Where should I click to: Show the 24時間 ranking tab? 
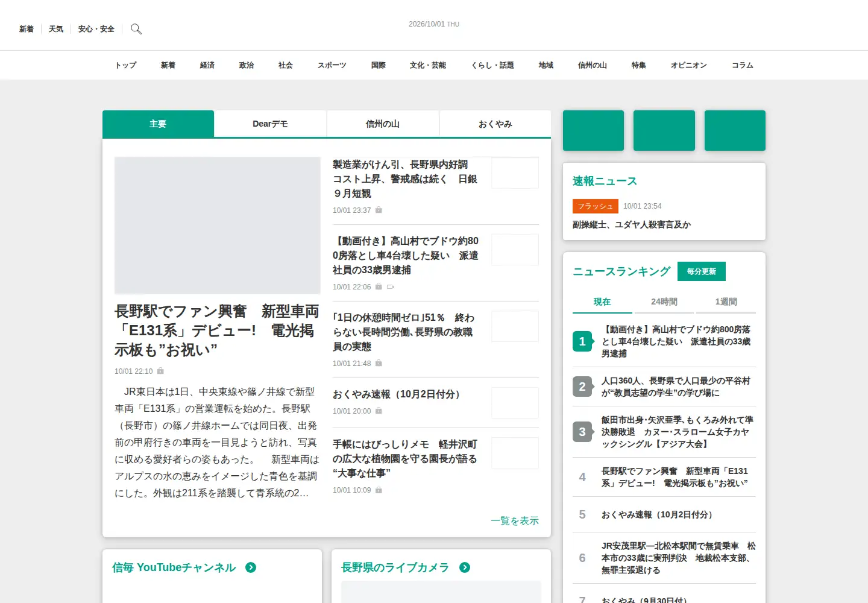664,301
